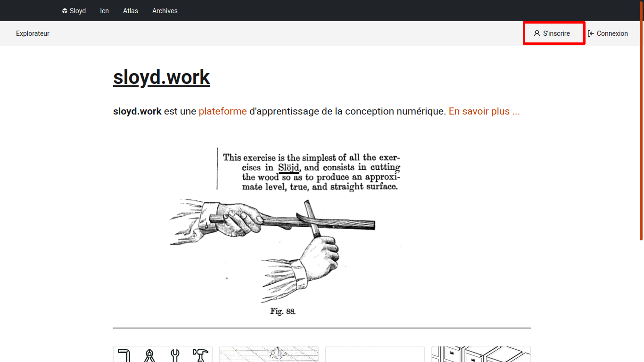The width and height of the screenshot is (644, 362).
Task: Click the underlined Slöjd word in the illustration
Action: (x=289, y=168)
